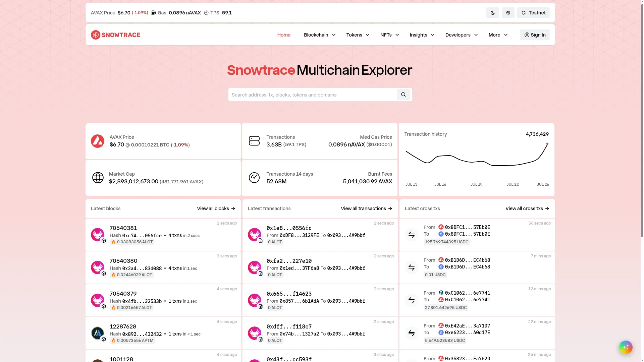Open From address 0x8DFC1...57Eb0E
This screenshot has height=362, width=644.
click(467, 227)
